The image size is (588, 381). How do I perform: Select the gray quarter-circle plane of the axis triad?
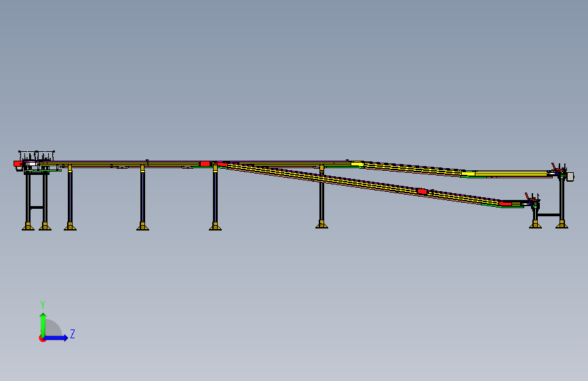tap(54, 327)
